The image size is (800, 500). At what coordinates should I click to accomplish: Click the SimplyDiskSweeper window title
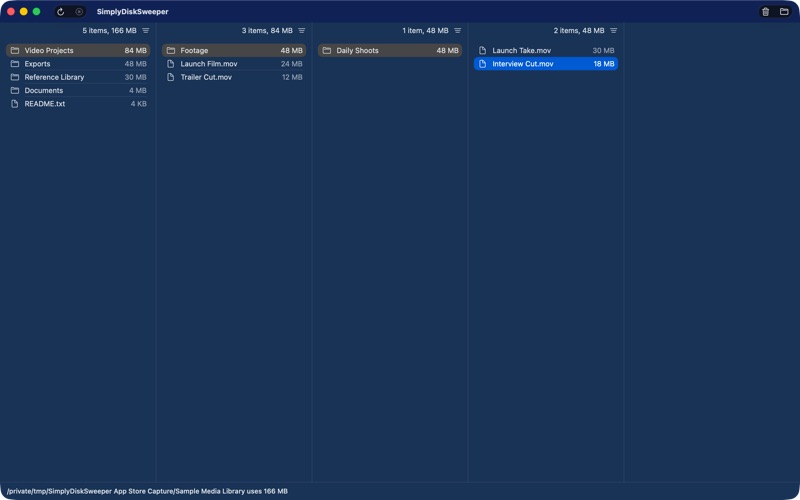pos(133,12)
